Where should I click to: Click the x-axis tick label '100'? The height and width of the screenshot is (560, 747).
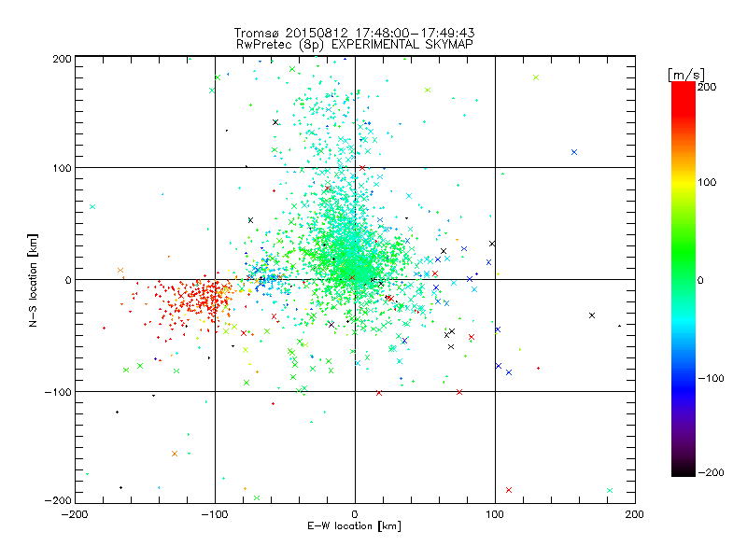(x=495, y=514)
